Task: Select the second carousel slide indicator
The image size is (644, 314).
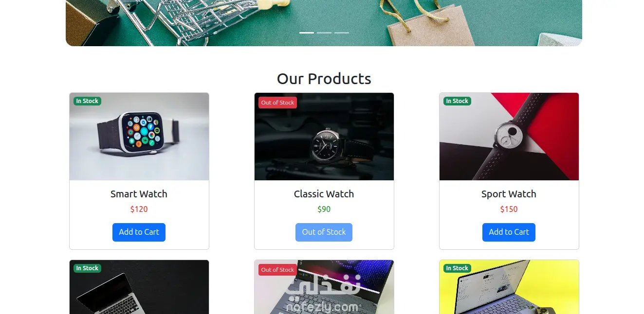Action: pos(324,33)
